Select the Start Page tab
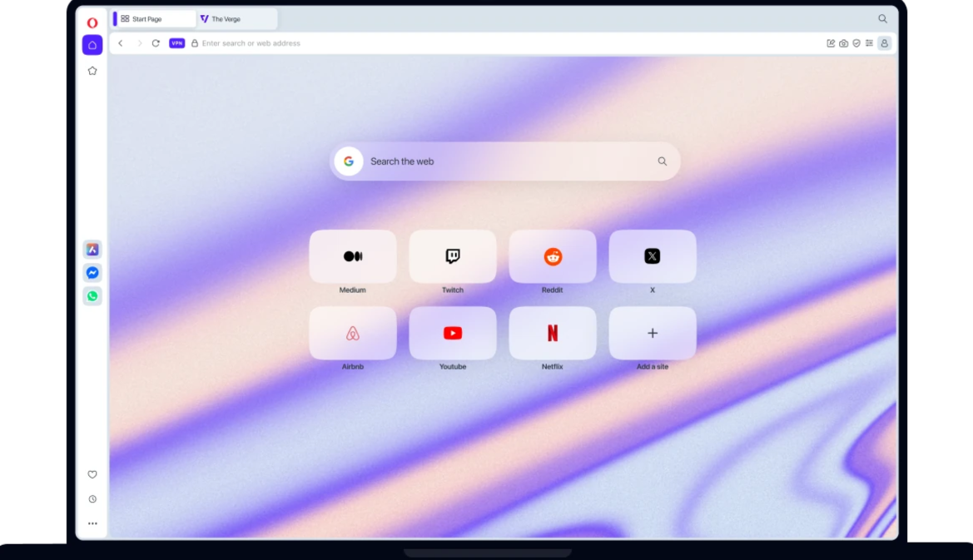The image size is (973, 560). pyautogui.click(x=155, y=19)
